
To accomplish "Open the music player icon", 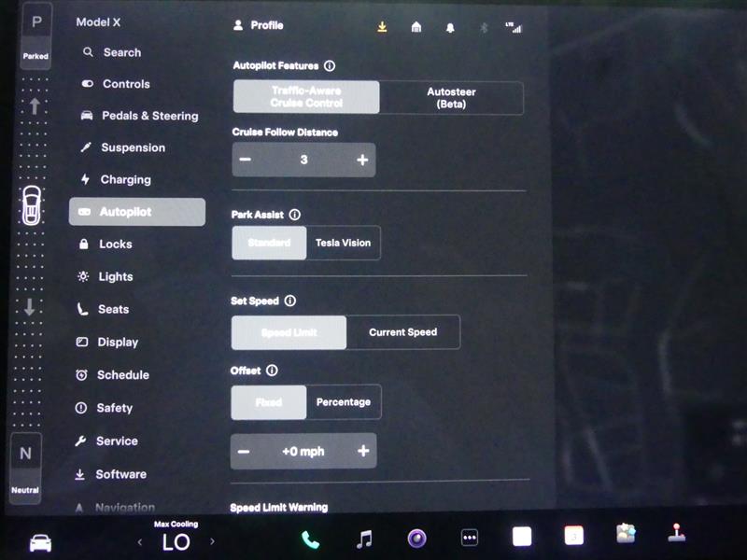I will coord(364,539).
